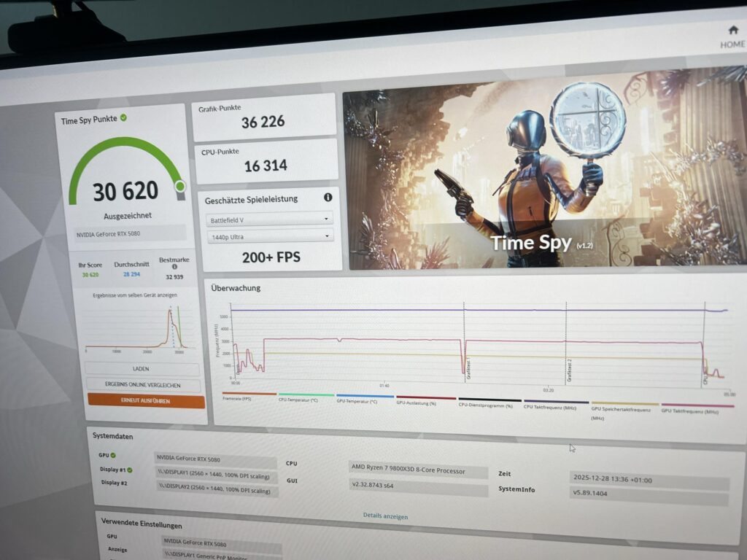Viewport: 747px width, 560px height.
Task: Click 'NVIDIA GeForce RTX 5080' under the score gauge
Action: pyautogui.click(x=130, y=234)
